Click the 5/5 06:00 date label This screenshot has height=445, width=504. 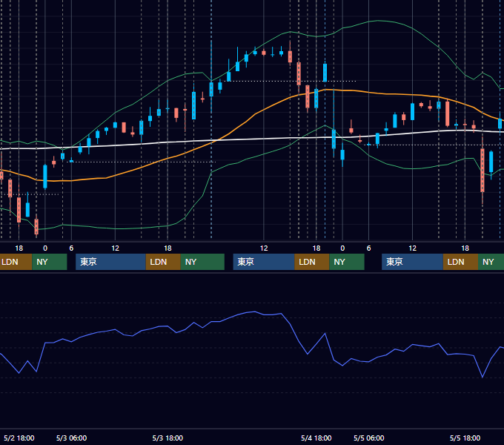(x=368, y=438)
